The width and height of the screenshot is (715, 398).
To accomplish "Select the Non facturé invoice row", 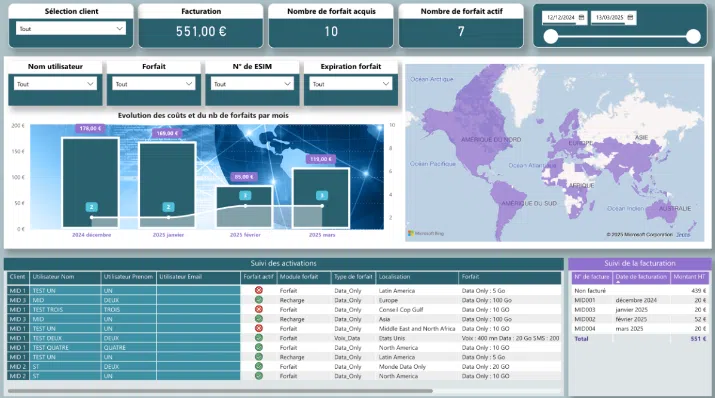I will click(x=640, y=290).
